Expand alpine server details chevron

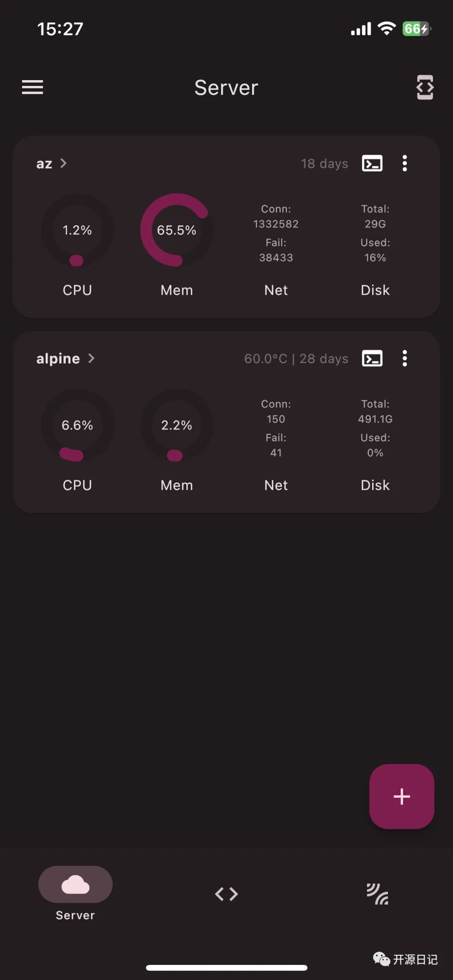coord(91,358)
